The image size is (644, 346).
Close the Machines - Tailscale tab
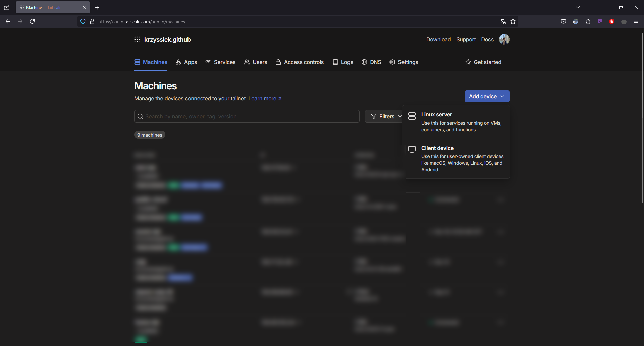pos(84,7)
